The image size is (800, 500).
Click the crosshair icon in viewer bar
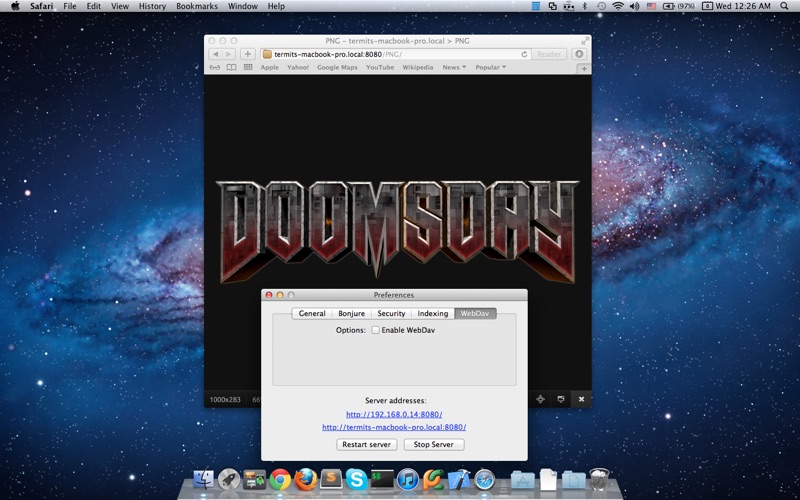tap(540, 399)
